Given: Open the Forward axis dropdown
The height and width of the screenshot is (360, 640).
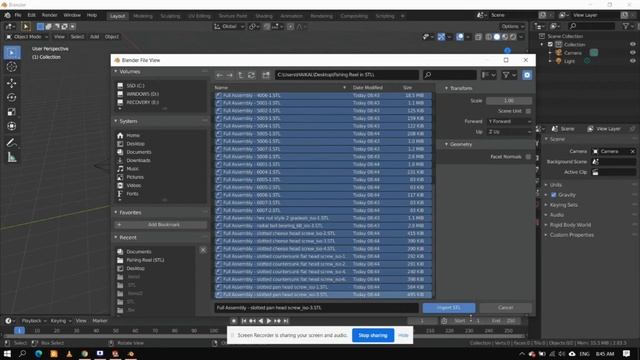Looking at the screenshot, I should click(510, 122).
